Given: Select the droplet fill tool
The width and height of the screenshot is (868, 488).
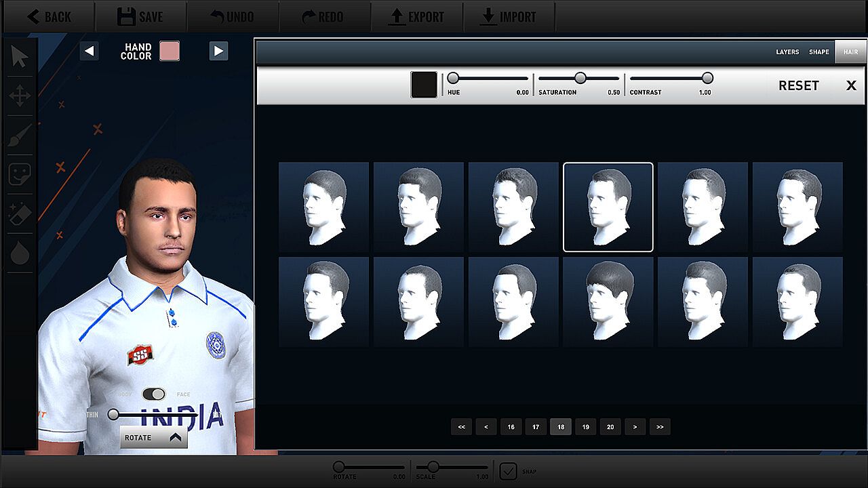Looking at the screenshot, I should tap(20, 253).
